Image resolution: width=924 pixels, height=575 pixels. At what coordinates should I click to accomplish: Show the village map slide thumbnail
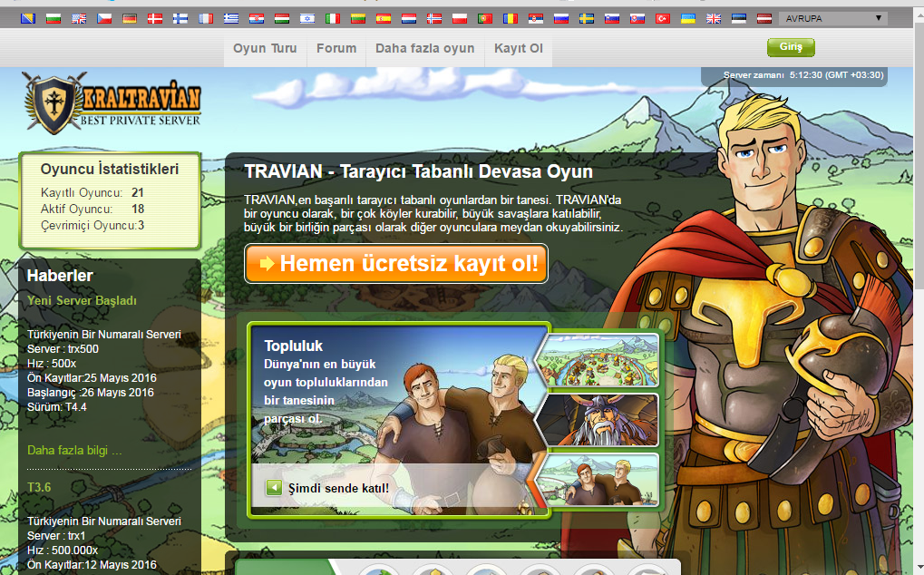[598, 361]
